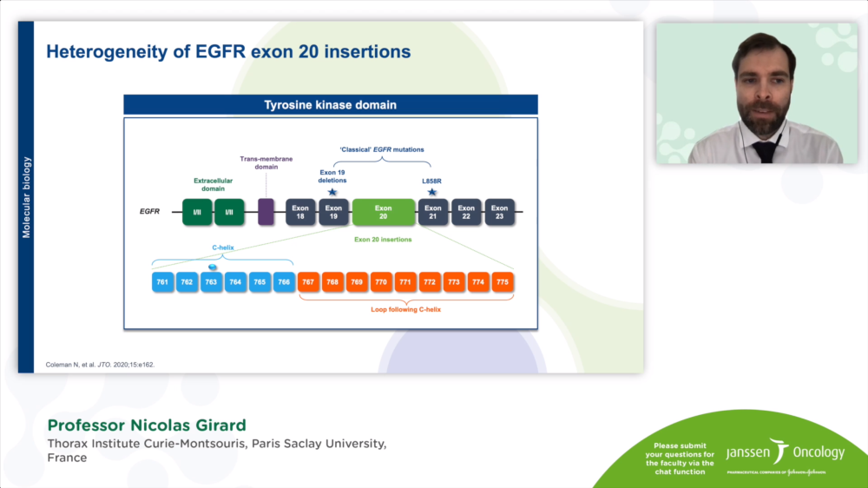Click the Exon 22 block
Viewport: 868px width, 488px height.
(466, 212)
